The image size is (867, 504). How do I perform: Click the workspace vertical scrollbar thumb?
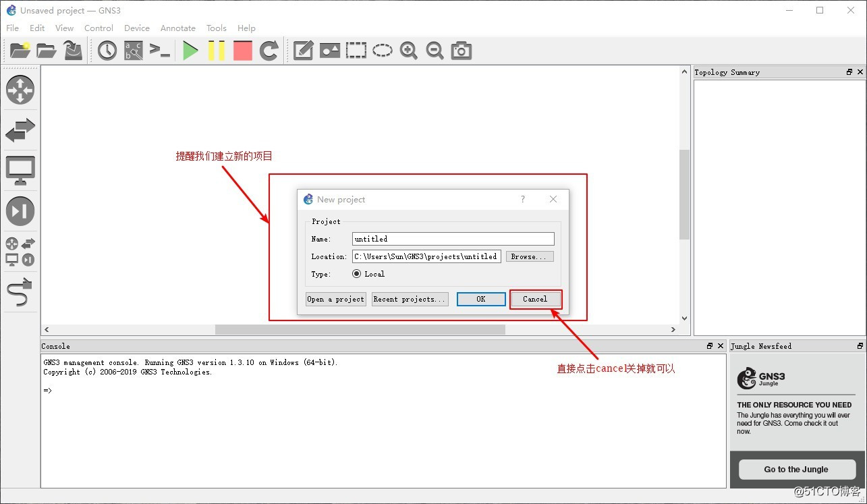click(684, 194)
